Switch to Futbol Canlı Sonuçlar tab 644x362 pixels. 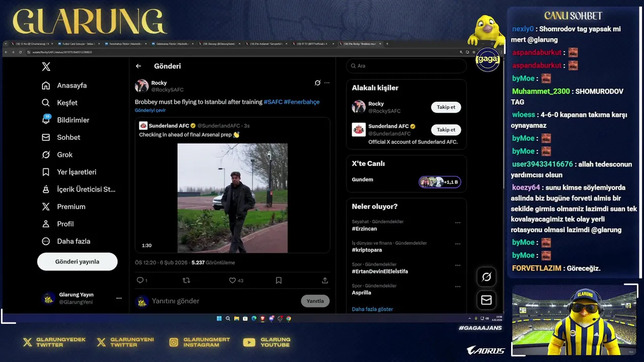pyautogui.click(x=79, y=44)
